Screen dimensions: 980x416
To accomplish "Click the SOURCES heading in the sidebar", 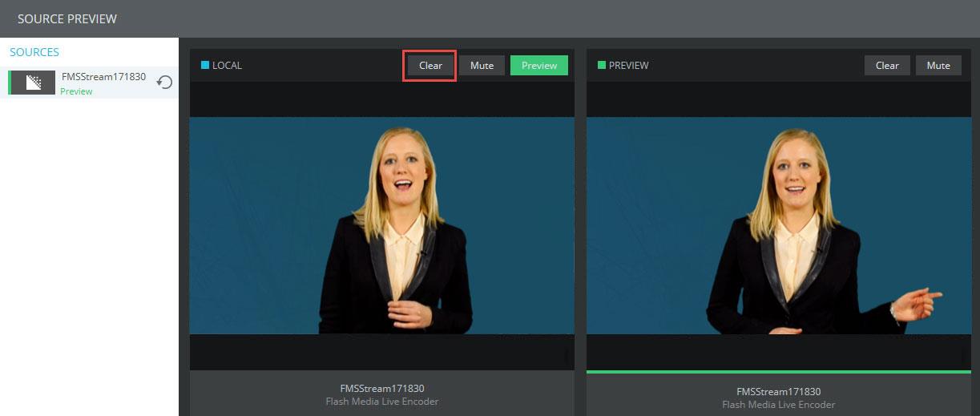I will pos(34,52).
